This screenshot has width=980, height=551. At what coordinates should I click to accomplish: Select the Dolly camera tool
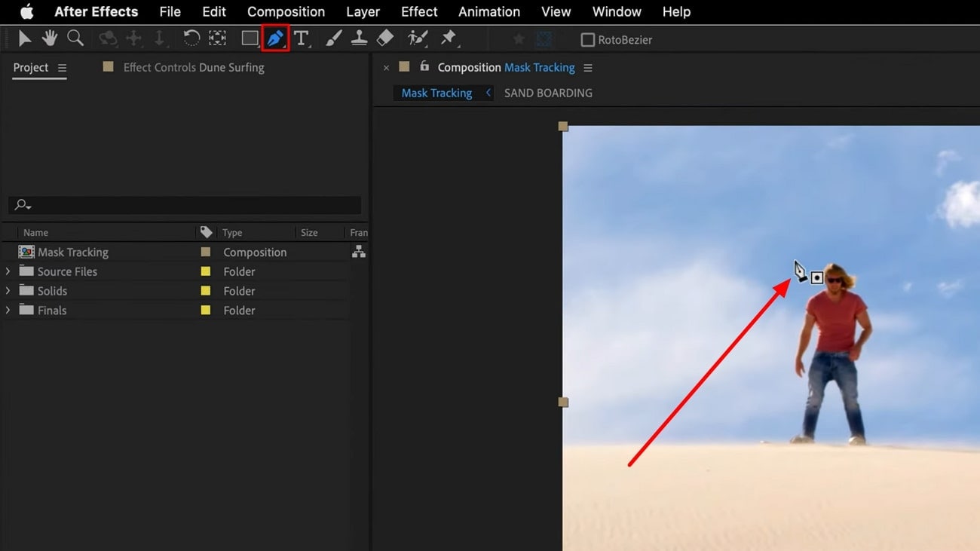pos(159,38)
